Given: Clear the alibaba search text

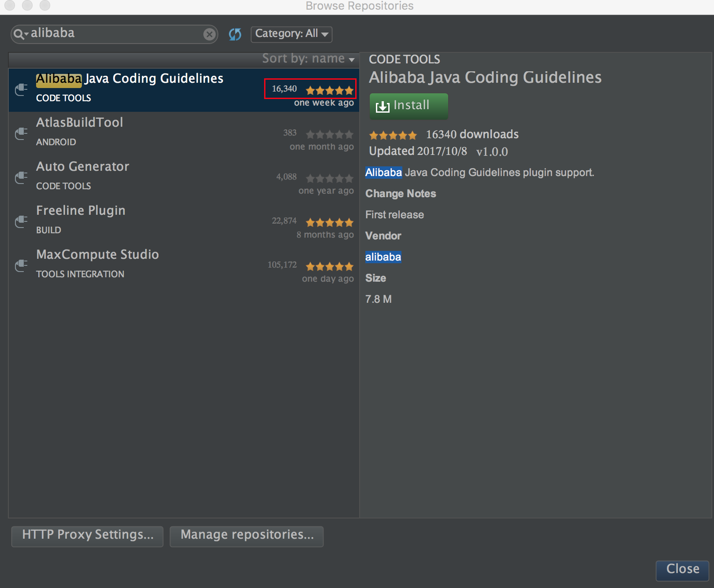Looking at the screenshot, I should pyautogui.click(x=210, y=34).
